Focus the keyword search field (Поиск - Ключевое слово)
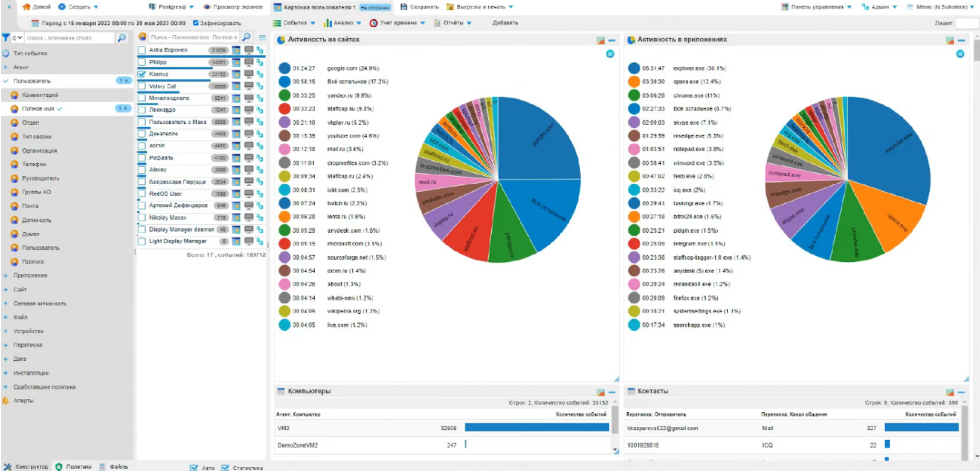The width and height of the screenshot is (980, 471). click(x=69, y=37)
